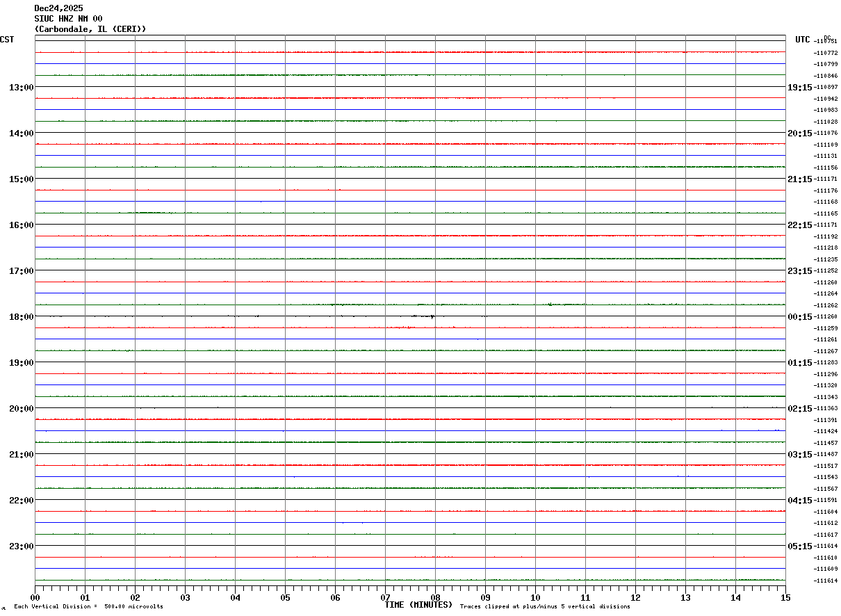Click the DC offset value -110942
The image size is (841, 616).
(826, 99)
